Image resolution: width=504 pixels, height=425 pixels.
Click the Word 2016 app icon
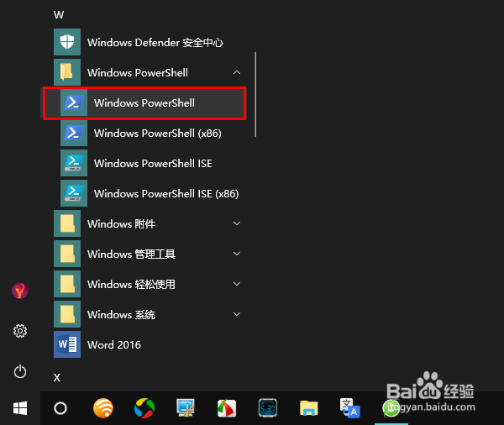[67, 344]
